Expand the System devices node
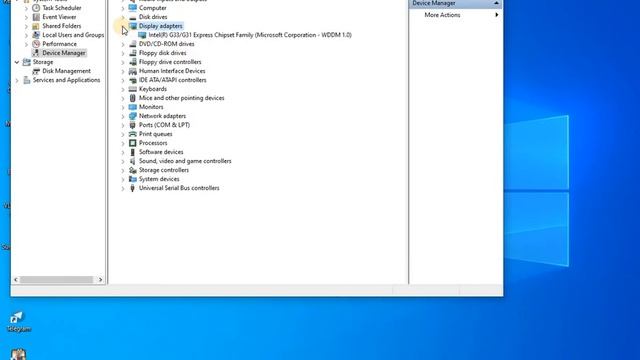 click(x=123, y=179)
